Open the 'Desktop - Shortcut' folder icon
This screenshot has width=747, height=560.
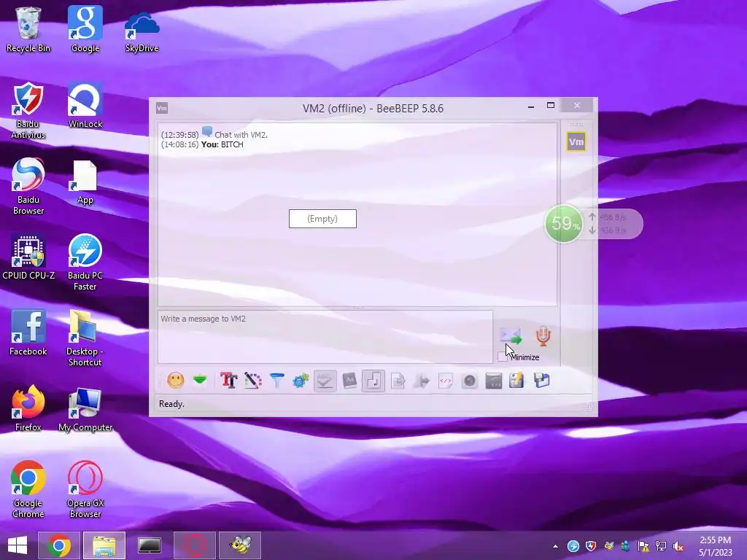85,338
